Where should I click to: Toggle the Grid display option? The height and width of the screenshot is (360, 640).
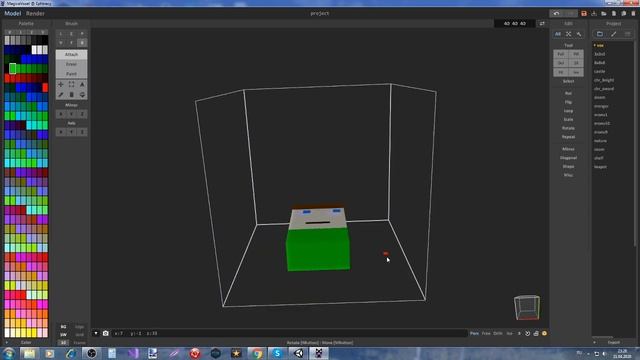point(80,335)
